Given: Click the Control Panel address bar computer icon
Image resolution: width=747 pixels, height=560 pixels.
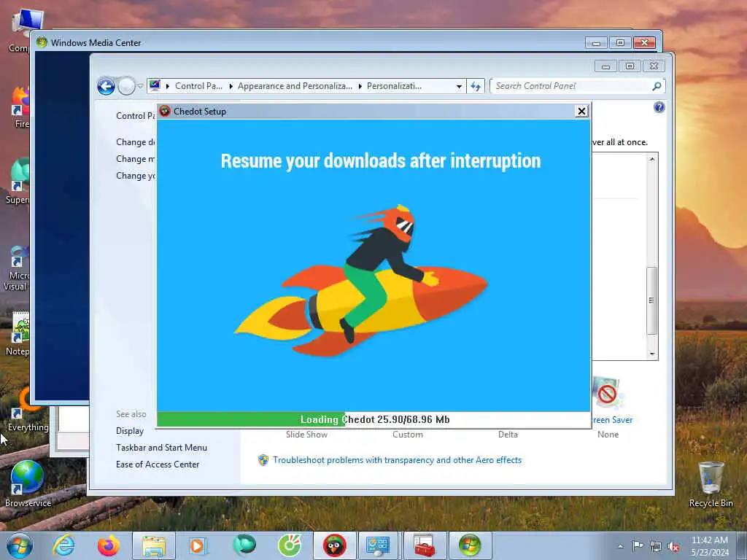Looking at the screenshot, I should pyautogui.click(x=155, y=86).
